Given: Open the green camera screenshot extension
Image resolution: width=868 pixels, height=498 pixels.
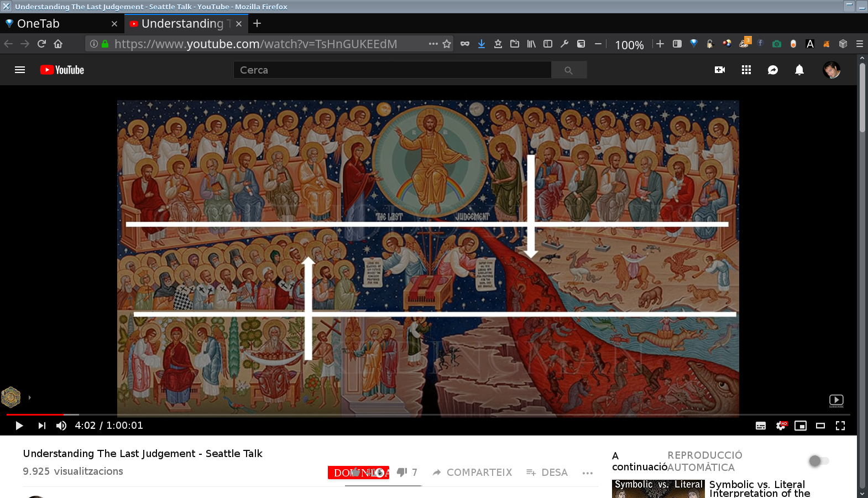Looking at the screenshot, I should pos(777,44).
